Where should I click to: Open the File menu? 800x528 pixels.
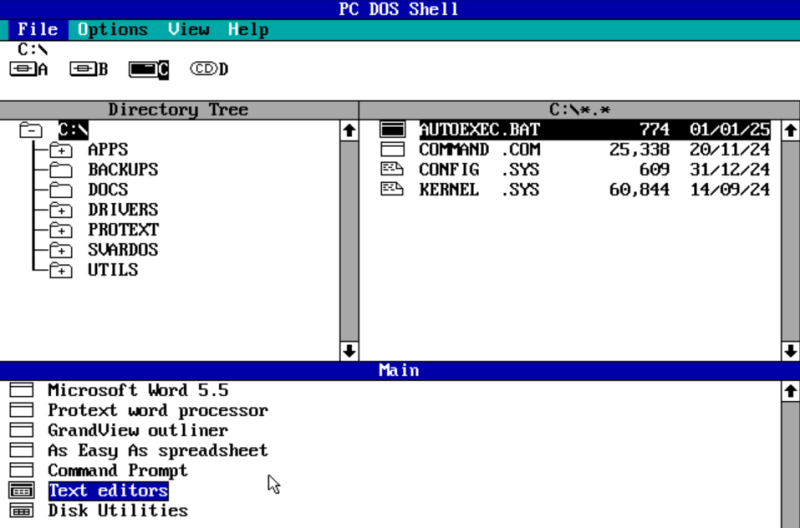(x=37, y=30)
